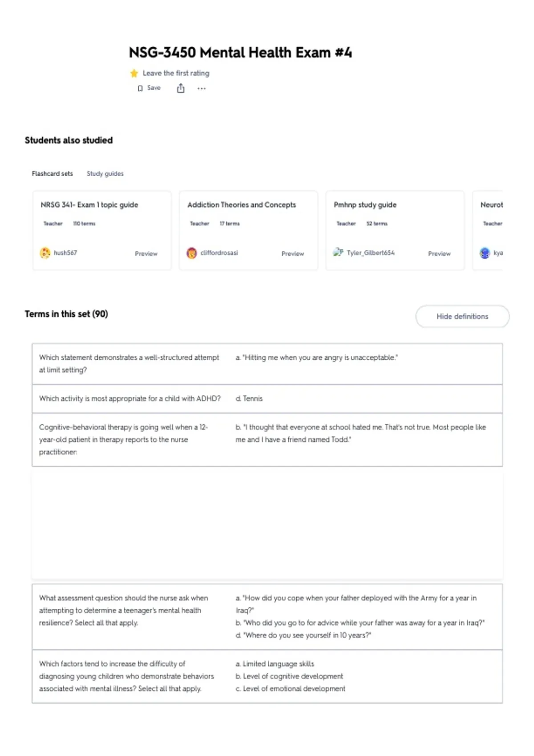Open the Pmhnp study guide card title
Screen dimensions: 534x756
tap(365, 205)
